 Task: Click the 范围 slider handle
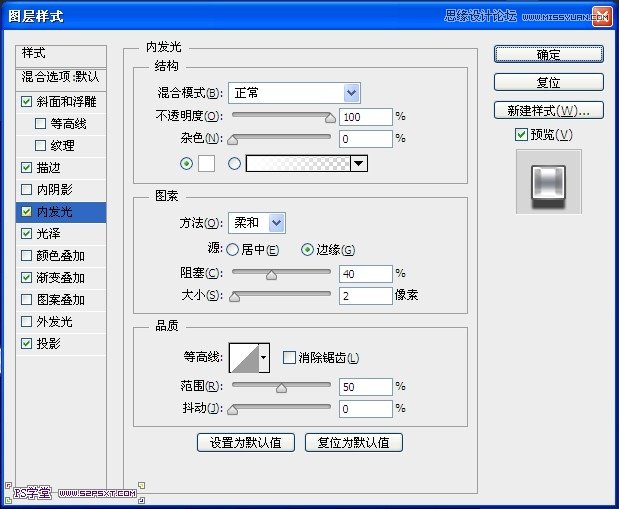281,388
